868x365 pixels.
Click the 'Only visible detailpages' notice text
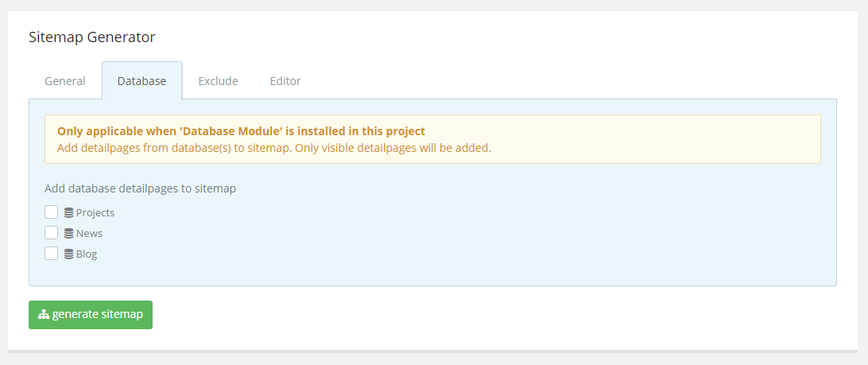pyautogui.click(x=274, y=148)
